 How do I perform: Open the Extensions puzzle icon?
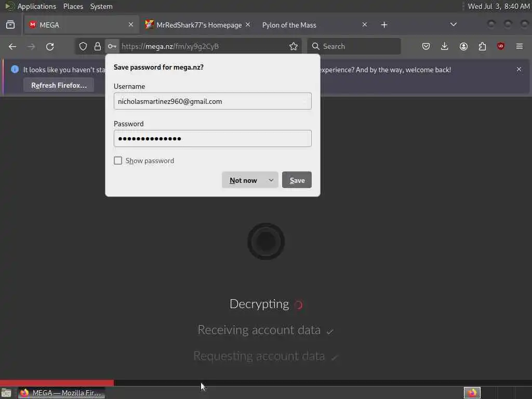482,46
